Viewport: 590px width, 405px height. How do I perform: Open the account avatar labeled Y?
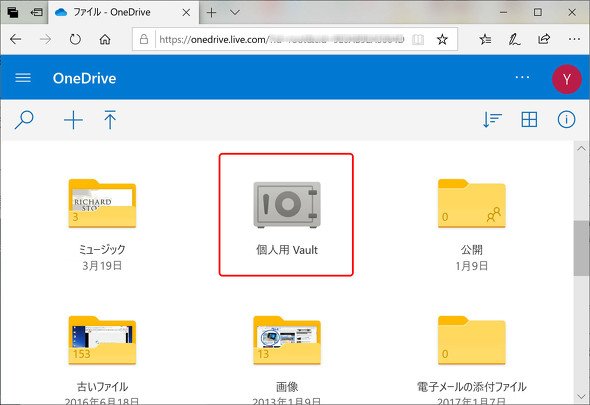click(x=567, y=79)
